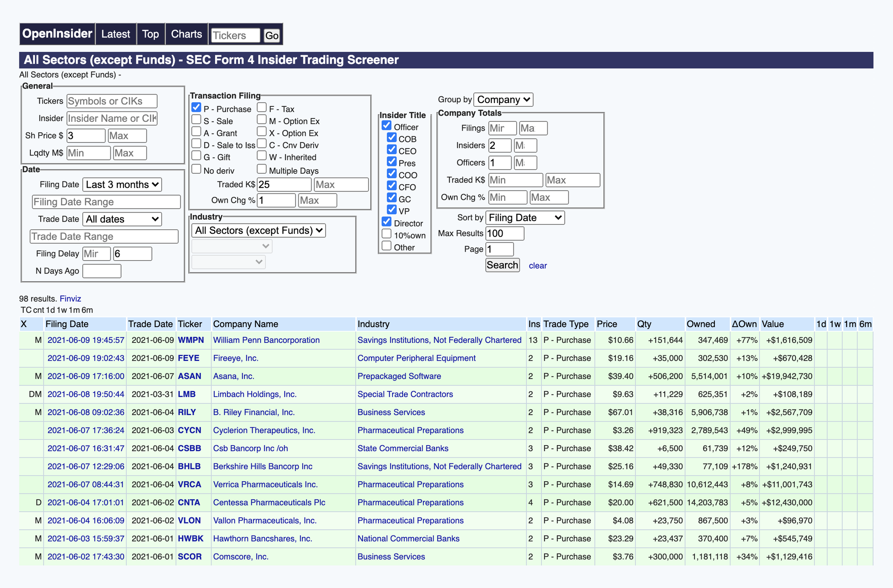
Task: Click the Search button
Action: click(503, 265)
